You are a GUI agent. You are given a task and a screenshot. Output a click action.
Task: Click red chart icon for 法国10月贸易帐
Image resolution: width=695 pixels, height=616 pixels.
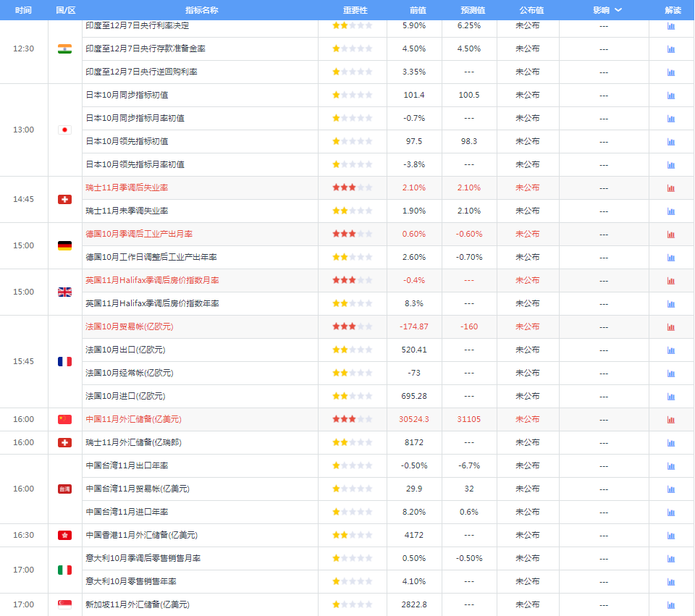[670, 327]
